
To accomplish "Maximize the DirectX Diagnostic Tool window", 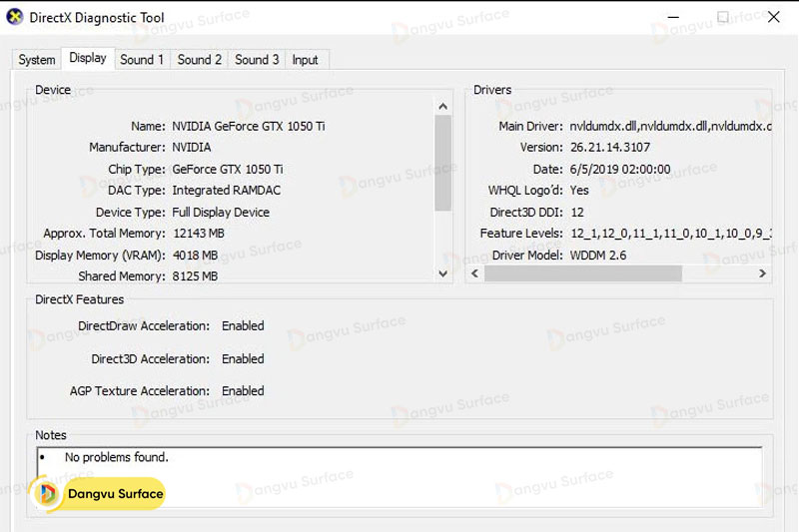I will coord(723,17).
